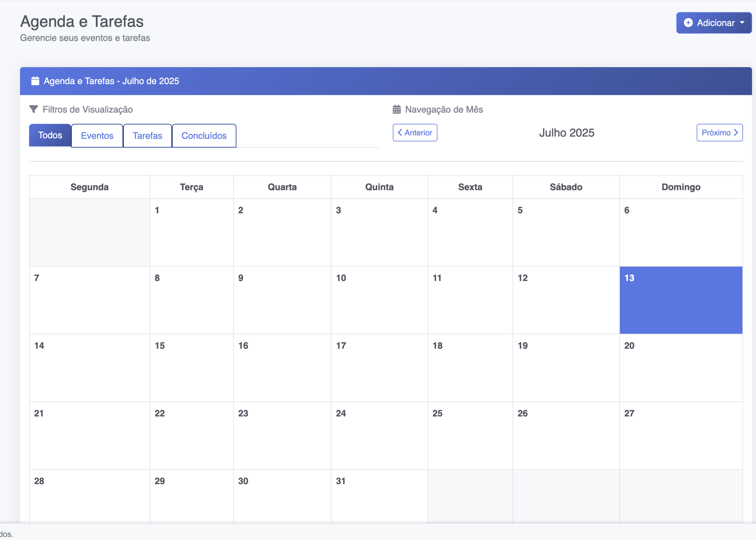756x540 pixels.
Task: Click the Julho 2025 month label
Action: [567, 133]
